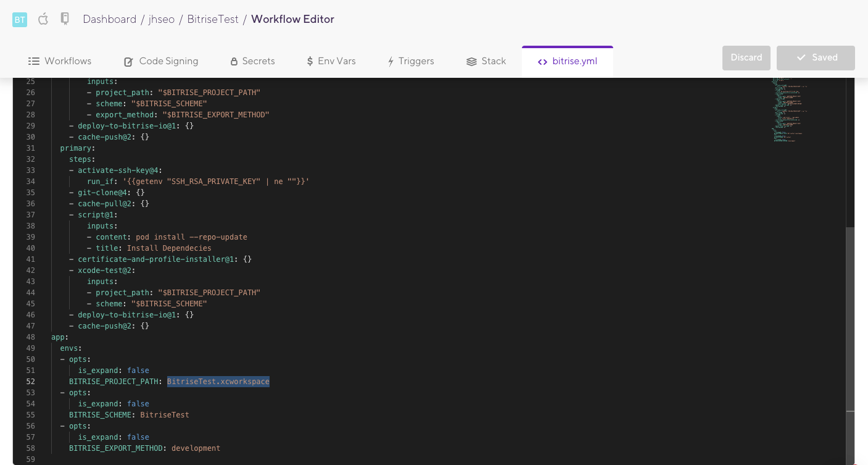Click the Apple platform icon in header

point(43,19)
